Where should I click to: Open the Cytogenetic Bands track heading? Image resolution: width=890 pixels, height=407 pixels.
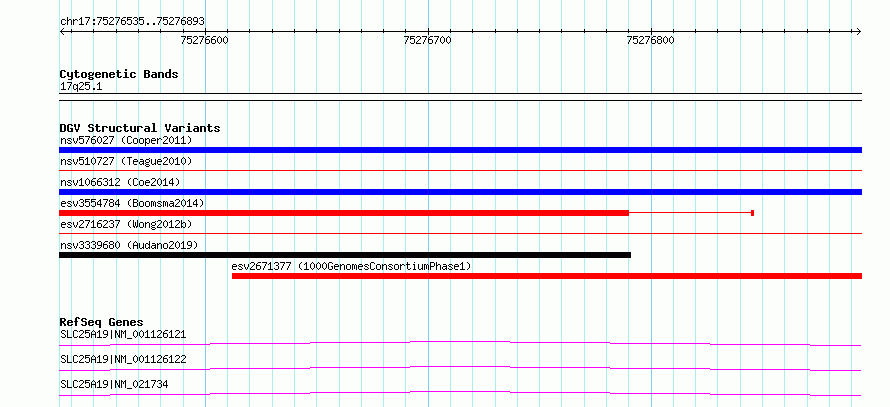click(119, 74)
